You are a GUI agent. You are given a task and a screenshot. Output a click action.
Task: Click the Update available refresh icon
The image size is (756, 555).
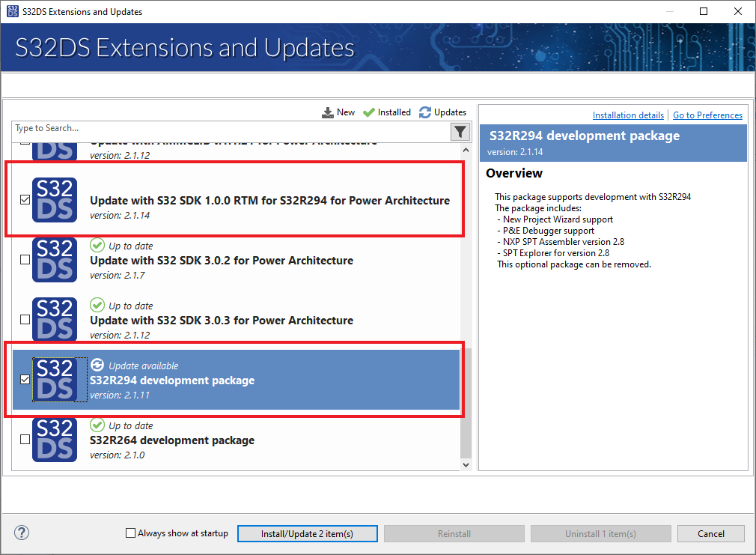point(97,365)
